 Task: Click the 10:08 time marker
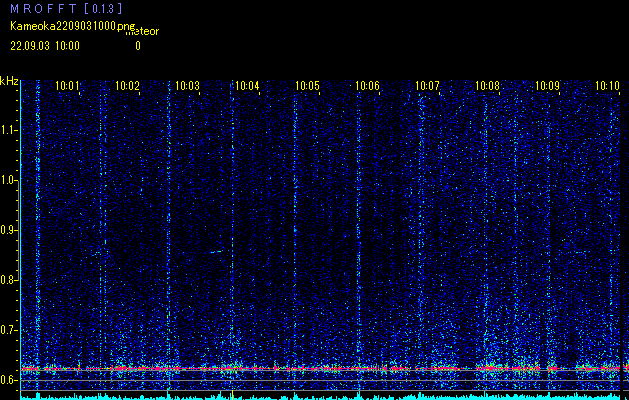coord(487,86)
